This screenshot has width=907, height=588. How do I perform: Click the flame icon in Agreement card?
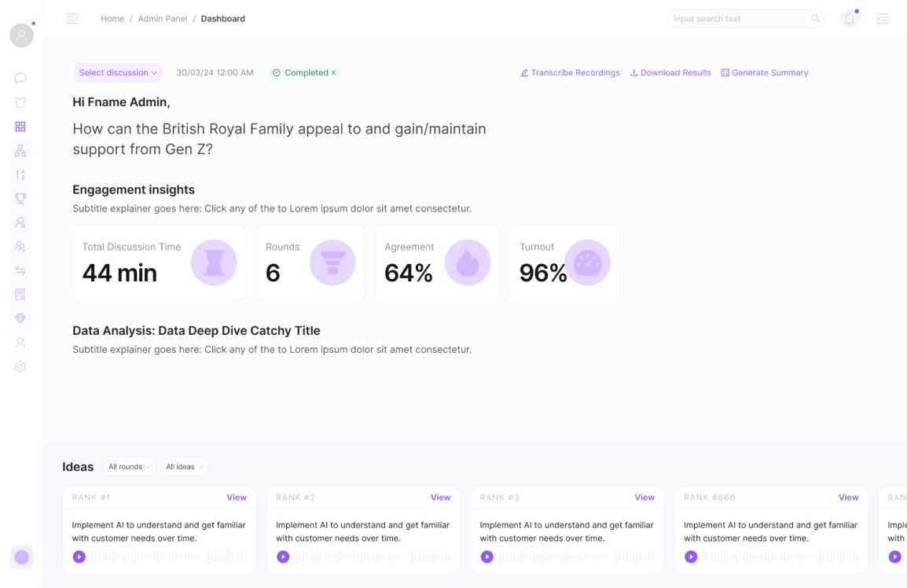pos(468,263)
